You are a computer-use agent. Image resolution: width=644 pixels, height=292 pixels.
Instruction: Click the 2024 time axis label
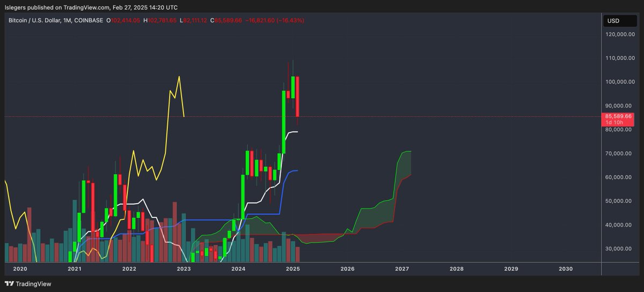coord(238,268)
